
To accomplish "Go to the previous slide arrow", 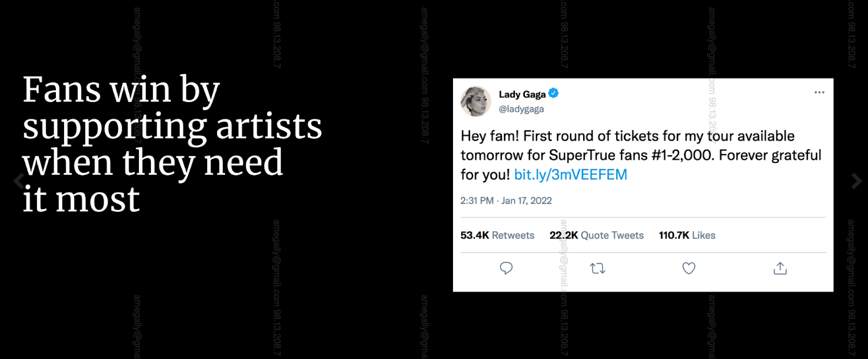I will pyautogui.click(x=20, y=181).
